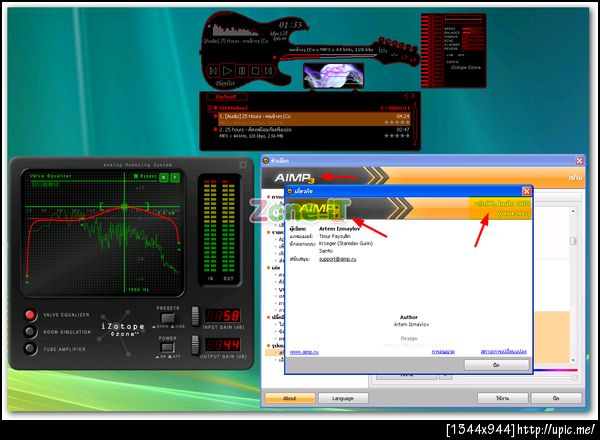
Task: Adjust the SPEED slider in the effects panel
Action: point(473,29)
